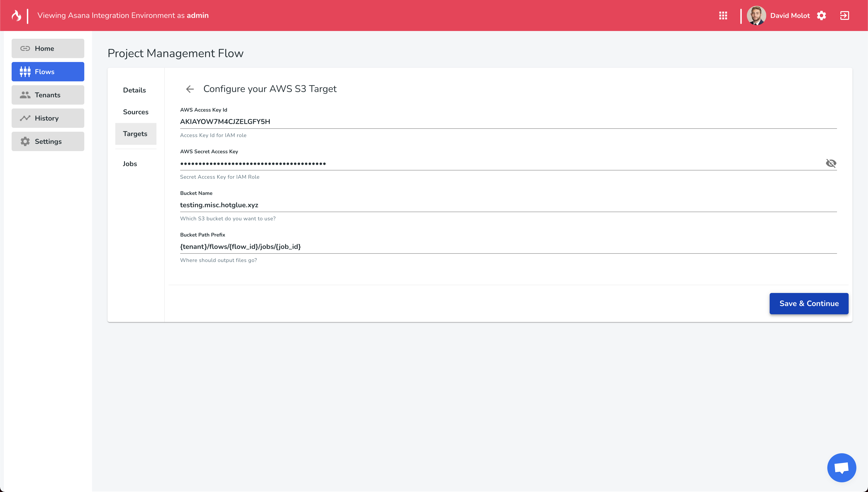
Task: Click the 'AWS Access Key Id' label
Action: pyautogui.click(x=203, y=110)
